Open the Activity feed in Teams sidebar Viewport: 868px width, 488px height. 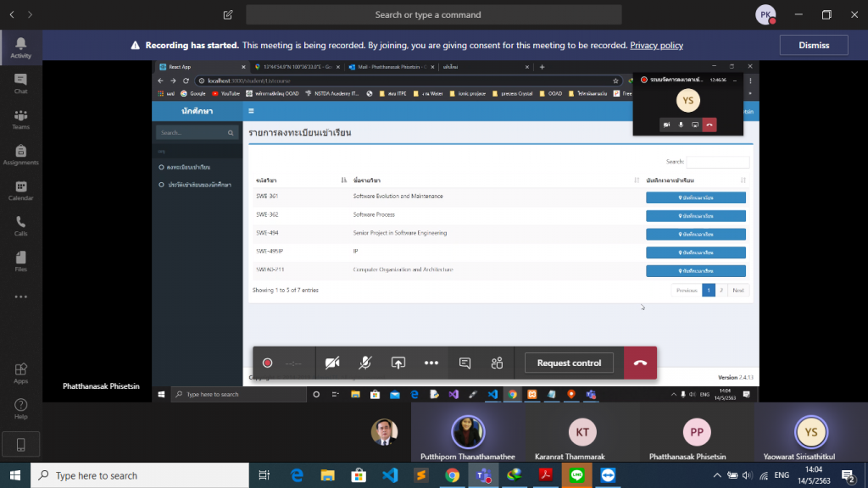[21, 47]
